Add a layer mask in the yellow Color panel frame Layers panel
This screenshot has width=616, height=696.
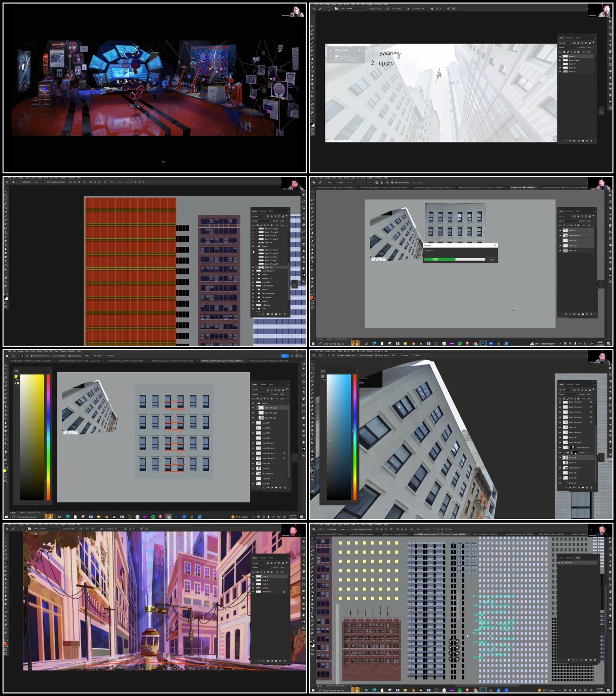coord(268,488)
